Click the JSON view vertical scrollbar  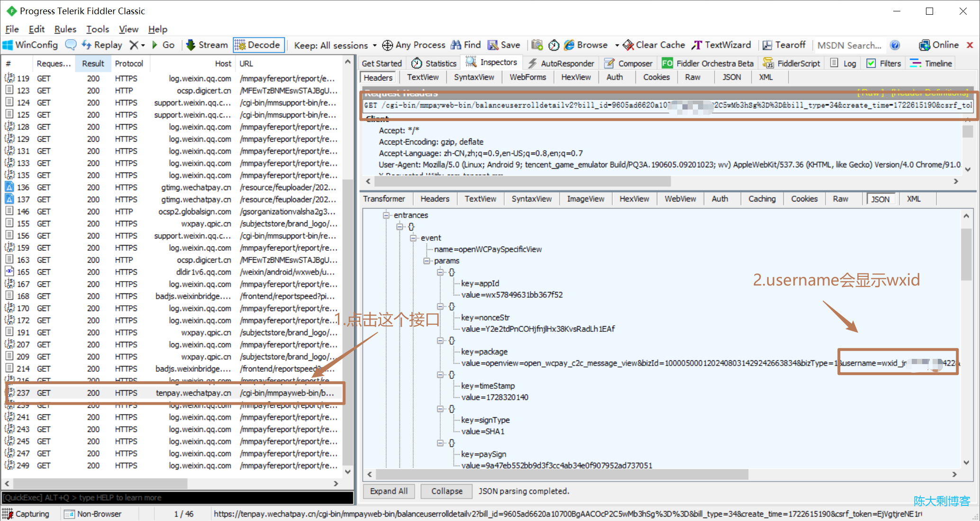966,255
